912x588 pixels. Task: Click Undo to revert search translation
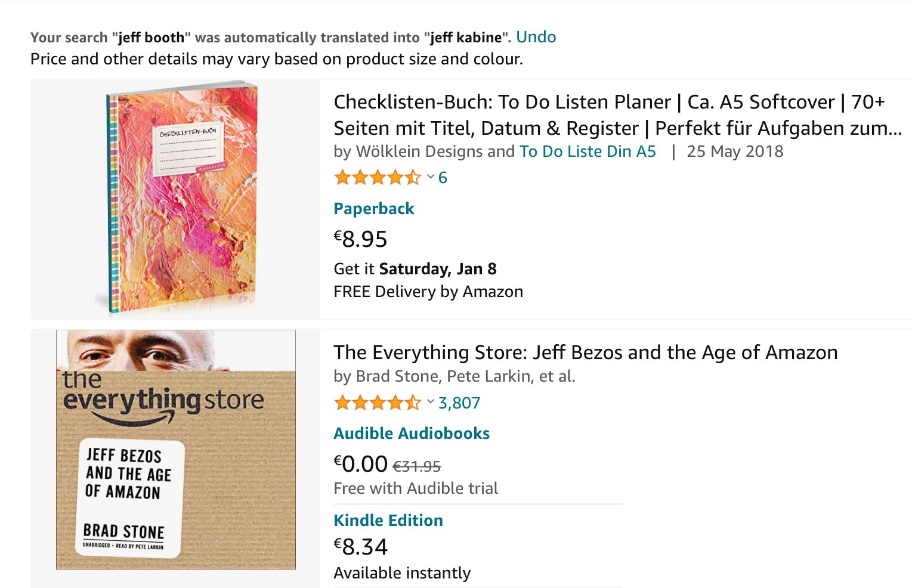[536, 37]
